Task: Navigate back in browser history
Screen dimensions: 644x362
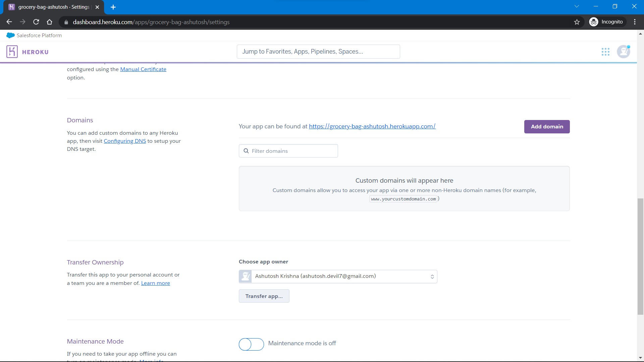Action: coord(9,22)
